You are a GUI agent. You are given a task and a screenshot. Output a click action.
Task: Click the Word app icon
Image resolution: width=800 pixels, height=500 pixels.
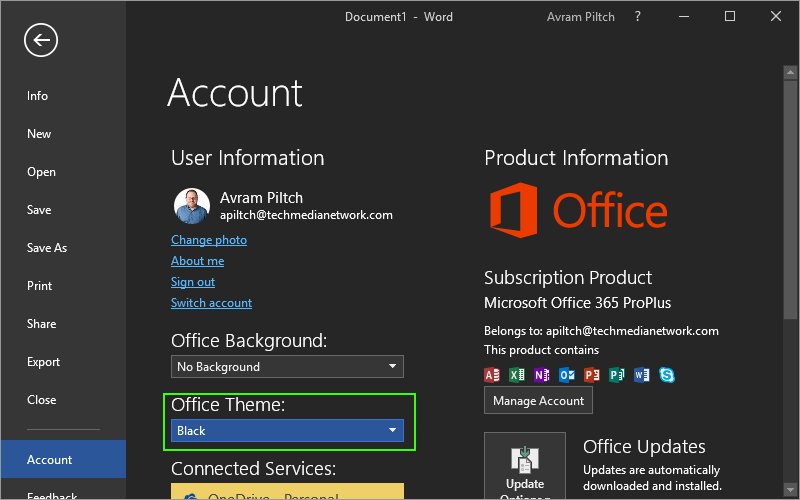coord(642,375)
